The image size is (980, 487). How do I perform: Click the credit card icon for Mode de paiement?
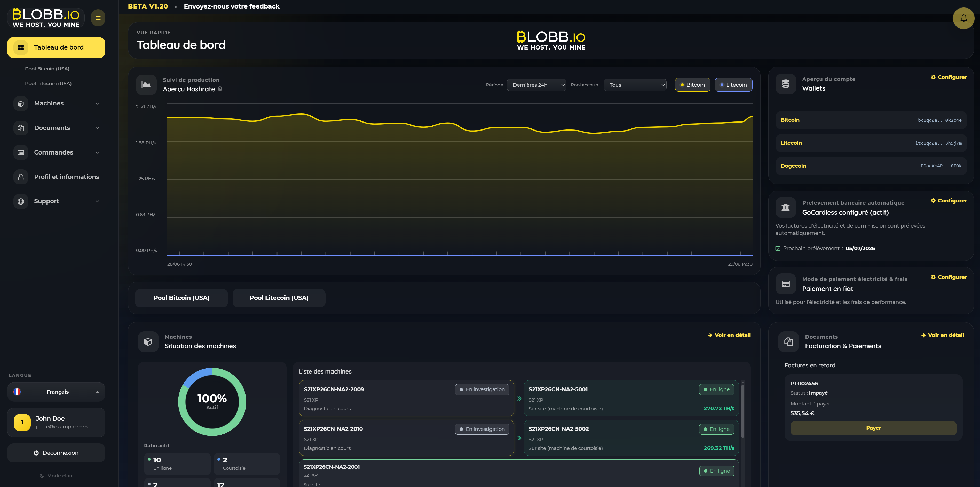click(x=786, y=283)
